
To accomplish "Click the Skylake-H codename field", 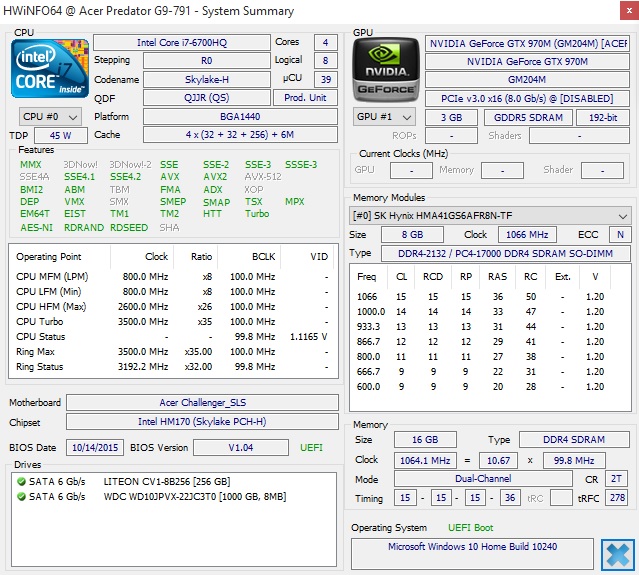I will pos(207,79).
